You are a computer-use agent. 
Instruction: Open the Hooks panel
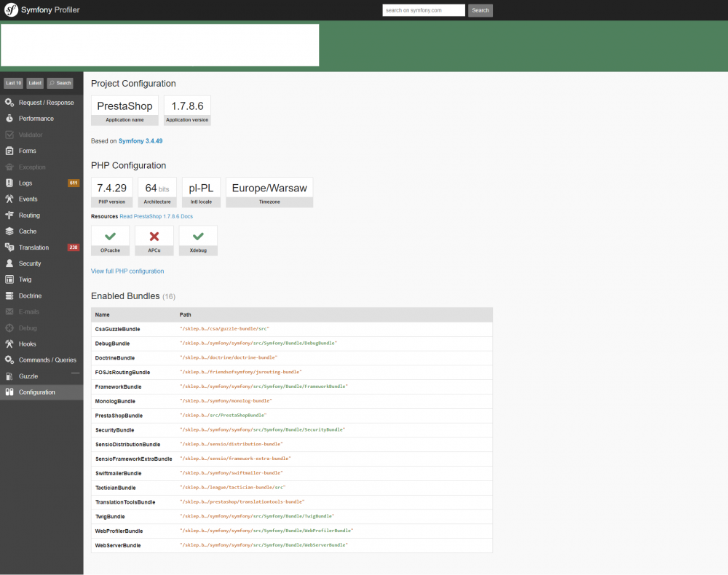click(x=28, y=344)
